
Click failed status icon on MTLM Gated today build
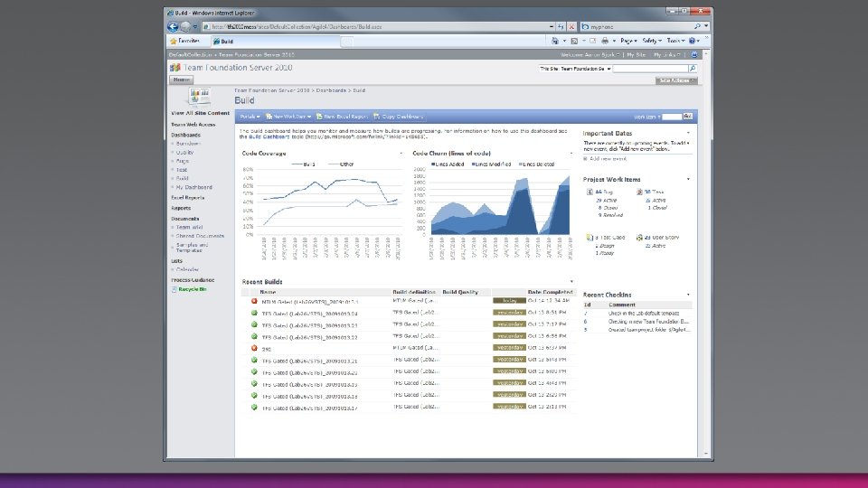coord(254,301)
